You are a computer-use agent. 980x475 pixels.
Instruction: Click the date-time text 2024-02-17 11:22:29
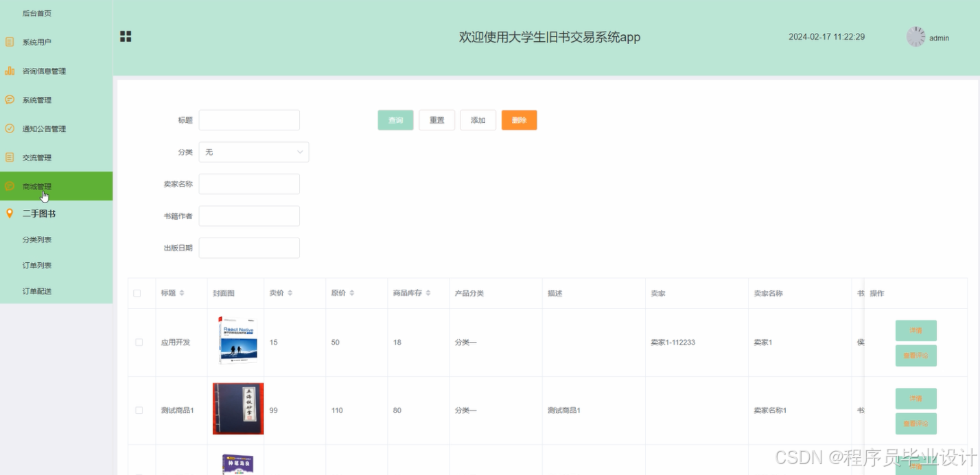[826, 37]
